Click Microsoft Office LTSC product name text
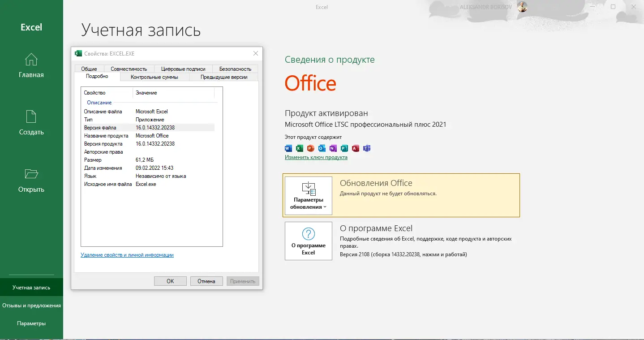Image resolution: width=644 pixels, height=340 pixels. point(365,125)
